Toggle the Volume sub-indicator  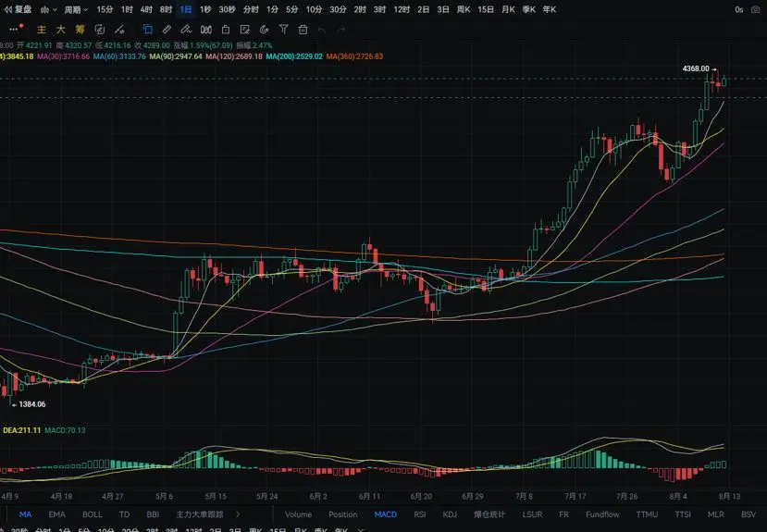(x=299, y=514)
